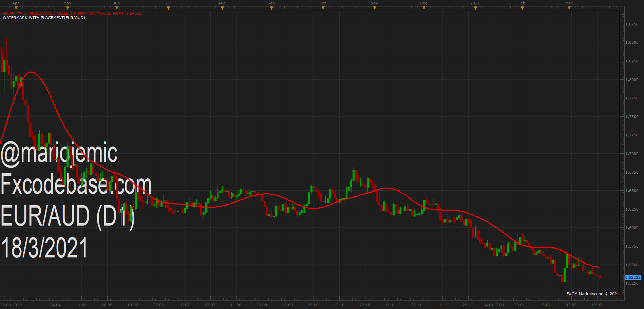This screenshot has width=644, height=309.
Task: Select the 1,5250 level on the price axis
Action: tap(632, 283)
